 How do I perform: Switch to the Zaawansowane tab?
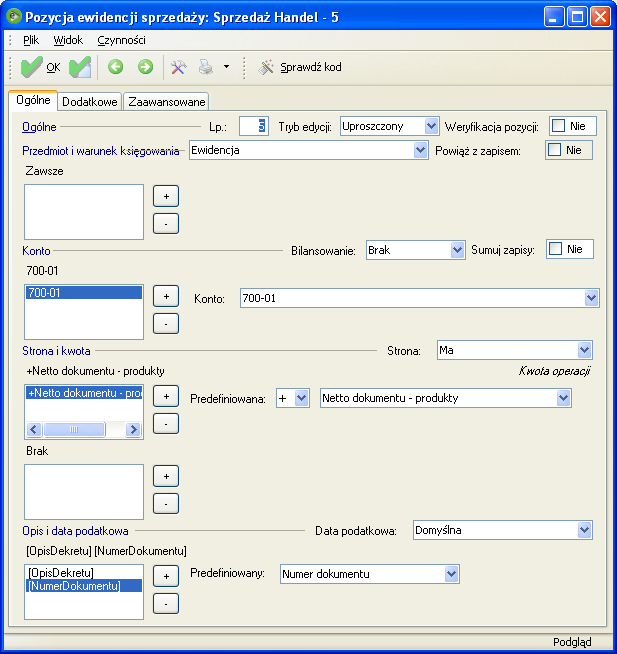(x=166, y=102)
